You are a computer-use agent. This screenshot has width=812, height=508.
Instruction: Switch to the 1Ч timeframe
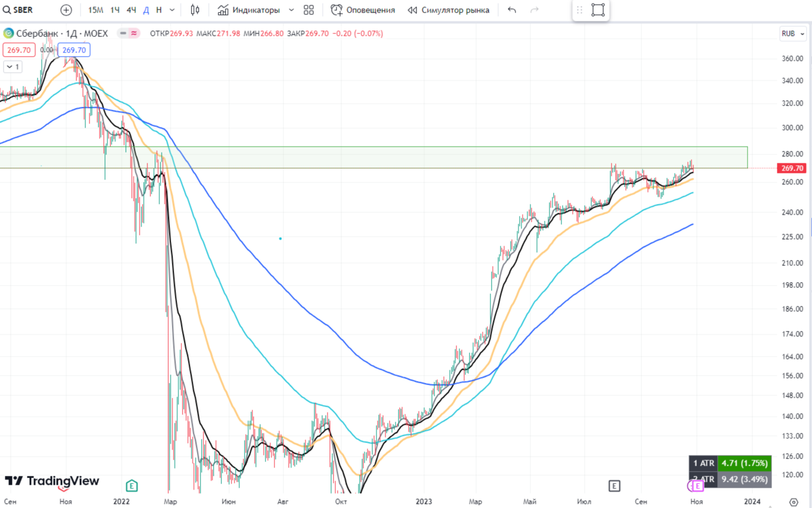pos(115,10)
